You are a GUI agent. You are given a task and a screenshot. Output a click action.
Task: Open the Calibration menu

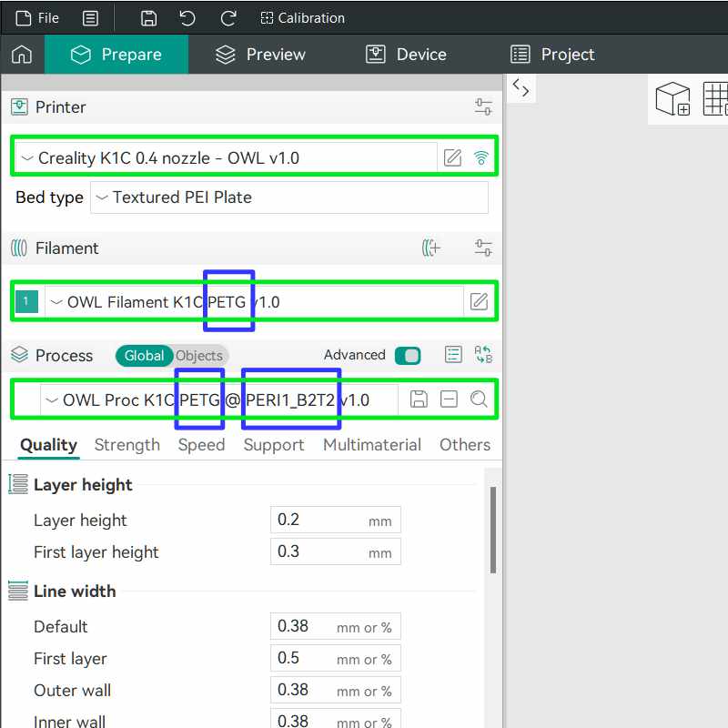(x=302, y=18)
